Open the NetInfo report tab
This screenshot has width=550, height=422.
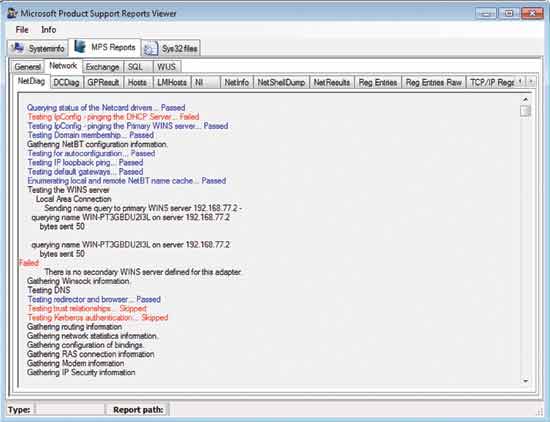(237, 82)
